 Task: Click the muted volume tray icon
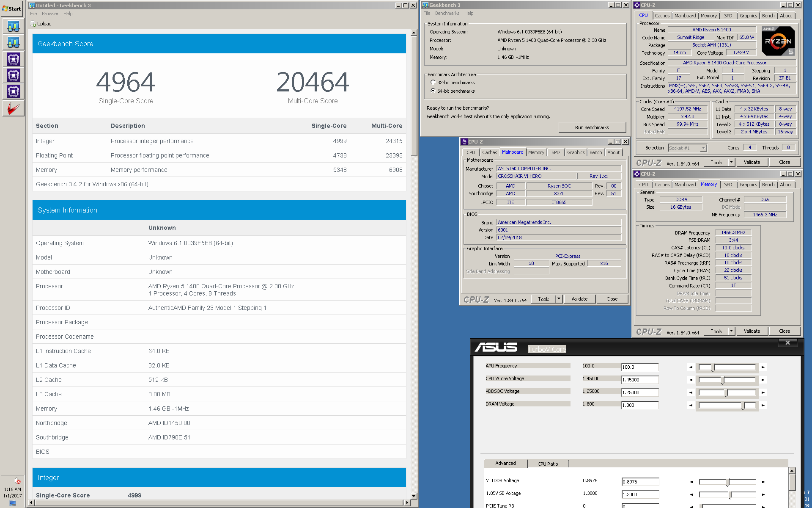tap(17, 480)
